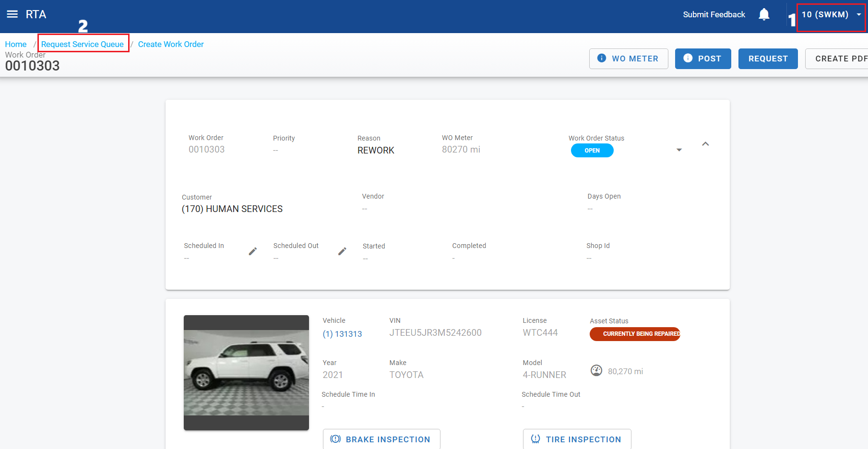Click the tire icon on Tire Inspection
This screenshot has height=449, width=868.
[535, 439]
